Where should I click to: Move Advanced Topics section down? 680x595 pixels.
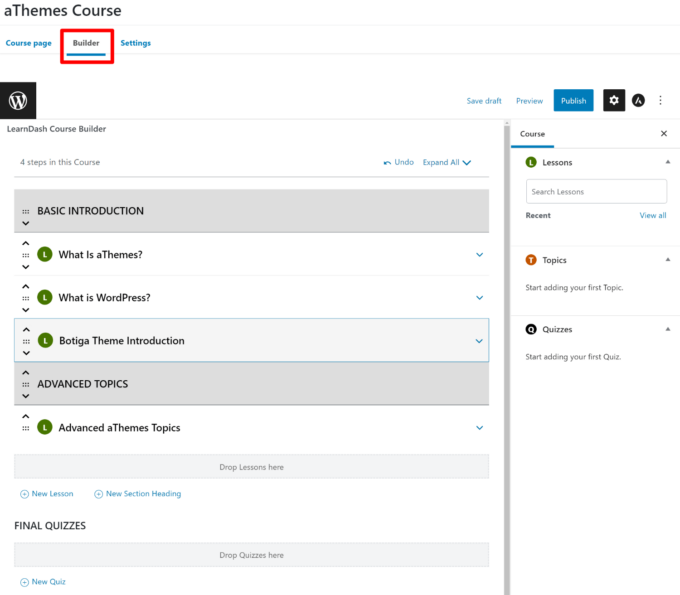click(x=26, y=396)
